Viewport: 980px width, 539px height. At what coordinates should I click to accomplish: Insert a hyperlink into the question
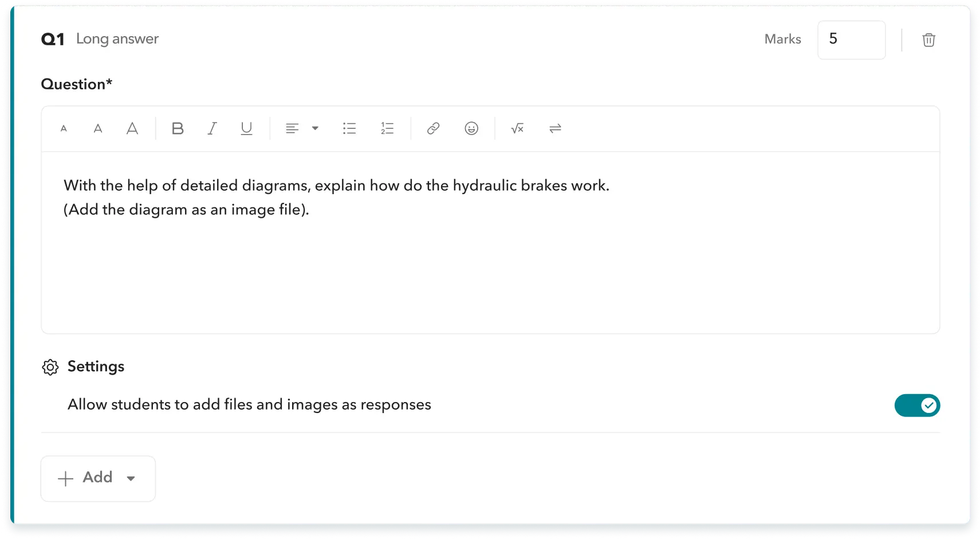coord(433,128)
